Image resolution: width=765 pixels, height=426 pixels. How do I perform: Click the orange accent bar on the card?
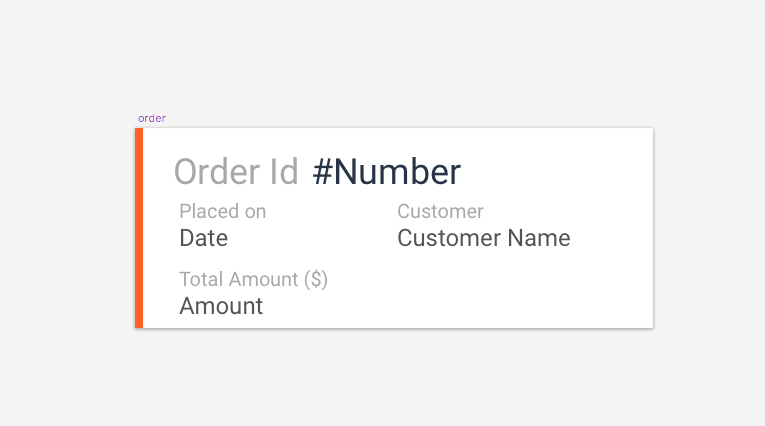(139, 227)
